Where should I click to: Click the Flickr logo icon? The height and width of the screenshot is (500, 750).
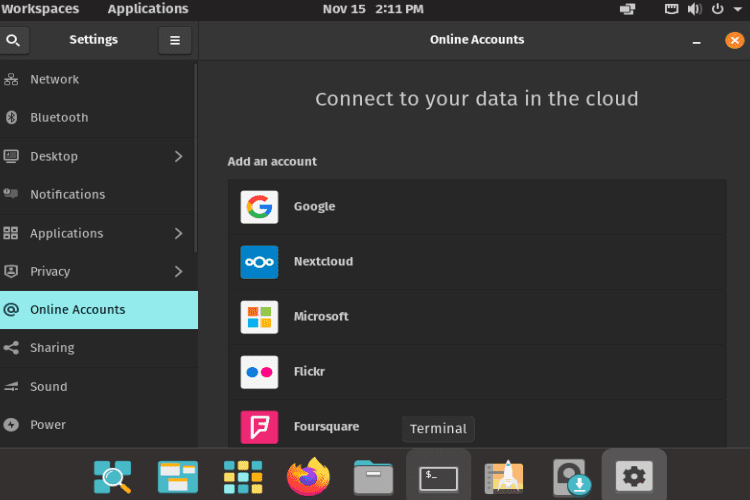(x=259, y=372)
